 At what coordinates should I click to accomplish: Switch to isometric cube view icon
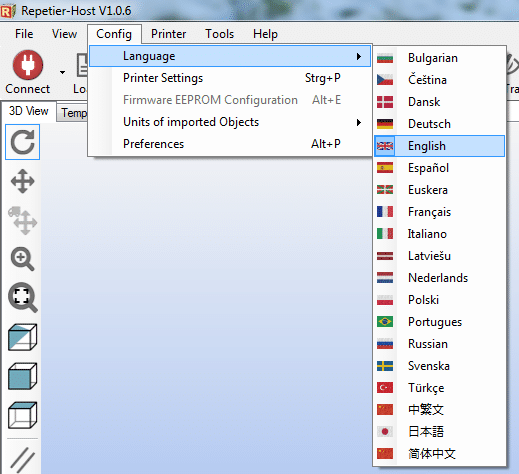pos(22,337)
